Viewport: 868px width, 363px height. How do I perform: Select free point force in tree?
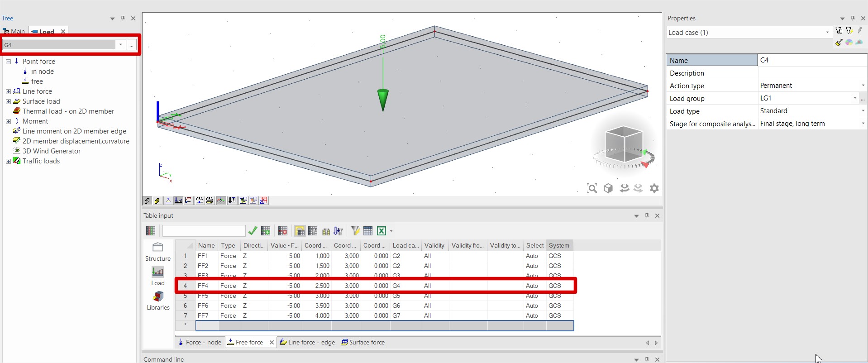point(37,81)
